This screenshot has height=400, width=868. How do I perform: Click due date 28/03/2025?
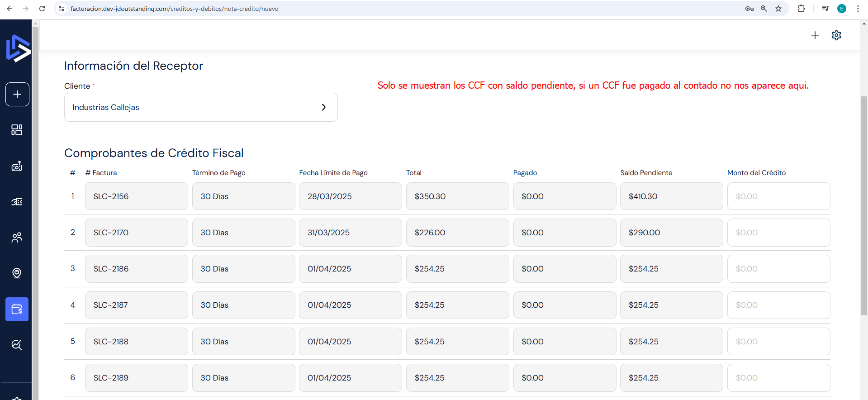[x=351, y=196]
